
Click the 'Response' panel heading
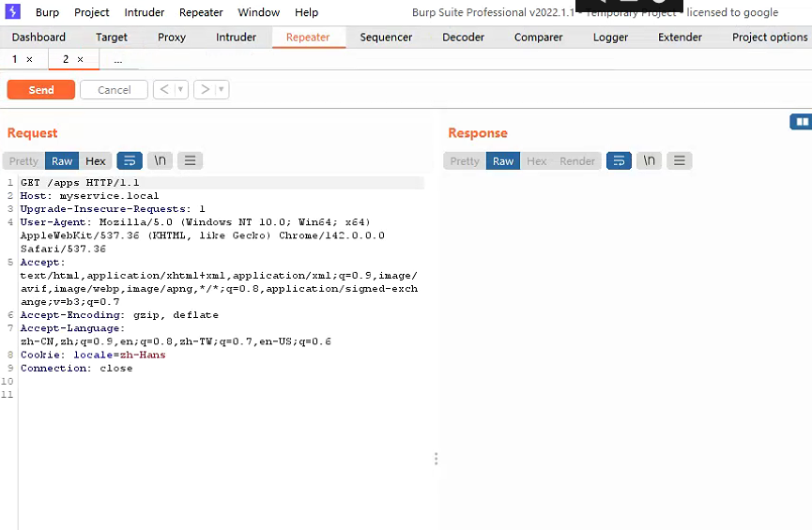[x=478, y=133]
